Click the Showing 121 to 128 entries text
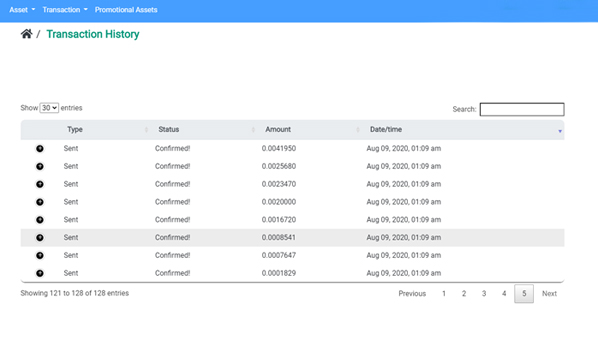 click(75, 293)
